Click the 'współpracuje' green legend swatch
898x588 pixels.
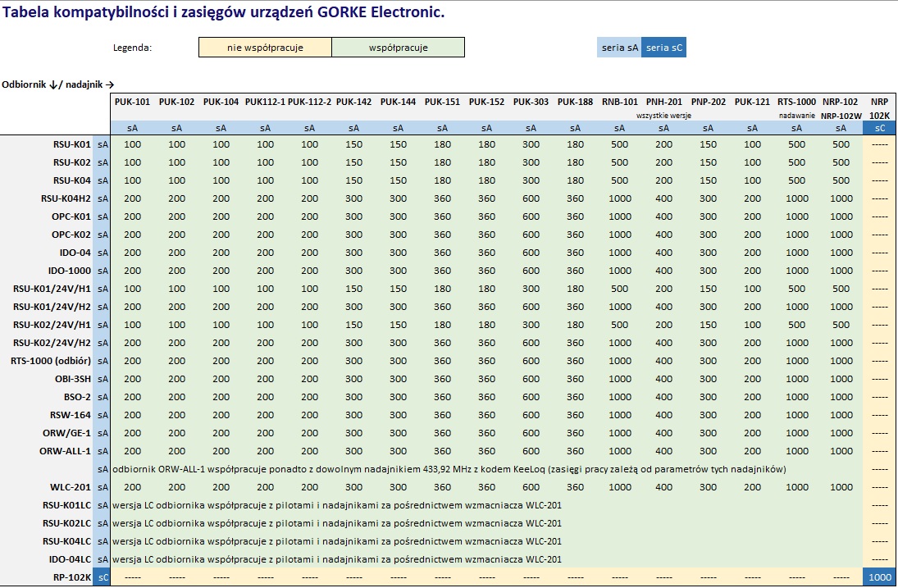click(x=398, y=48)
